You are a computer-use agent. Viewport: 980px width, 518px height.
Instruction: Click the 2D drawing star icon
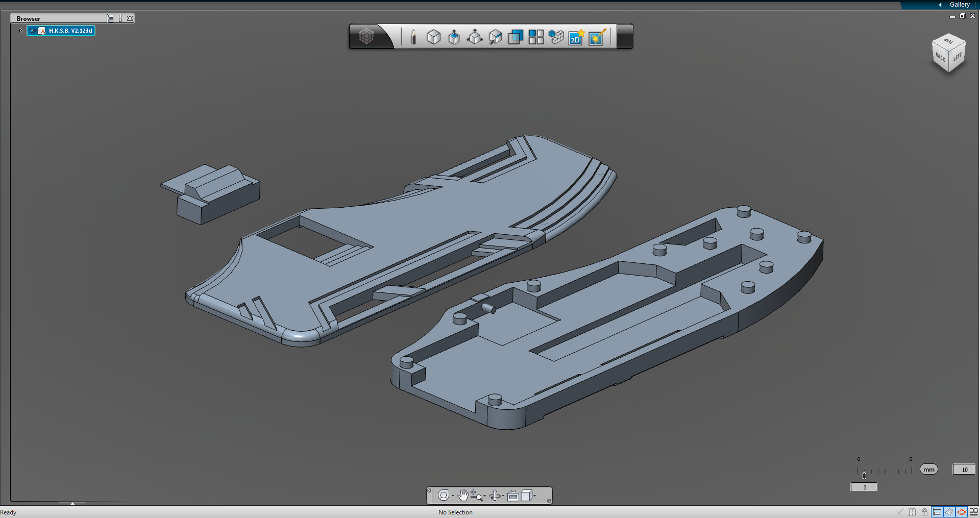[x=576, y=37]
